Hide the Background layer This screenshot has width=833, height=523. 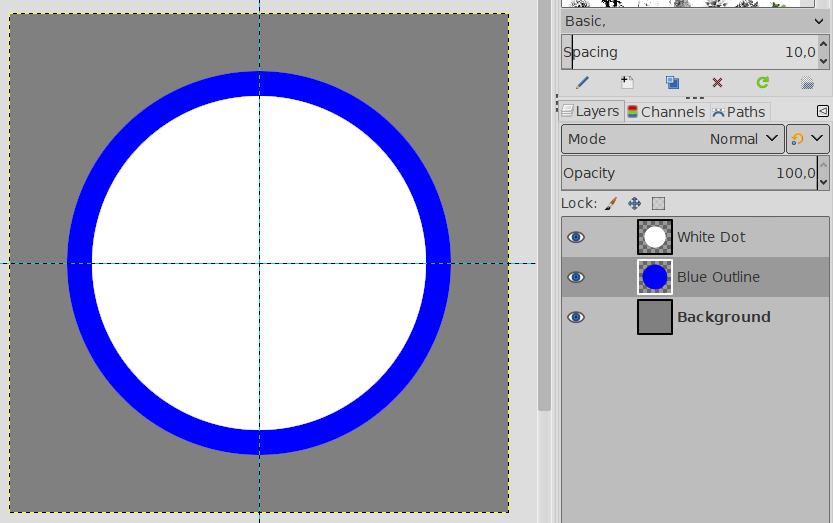coord(576,317)
